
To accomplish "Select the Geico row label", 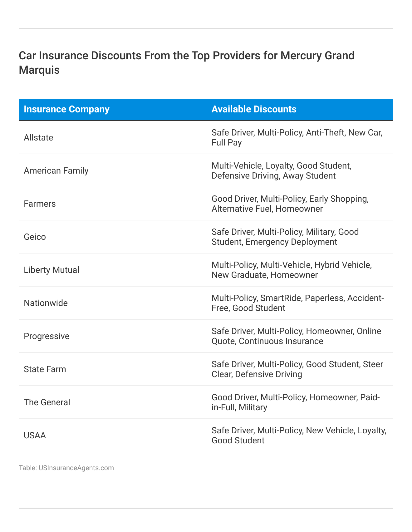I will pyautogui.click(x=35, y=237).
